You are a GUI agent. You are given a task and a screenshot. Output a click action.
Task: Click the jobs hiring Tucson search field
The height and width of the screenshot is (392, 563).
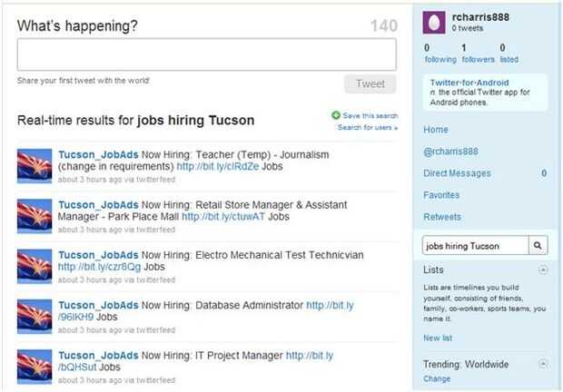pyautogui.click(x=476, y=246)
